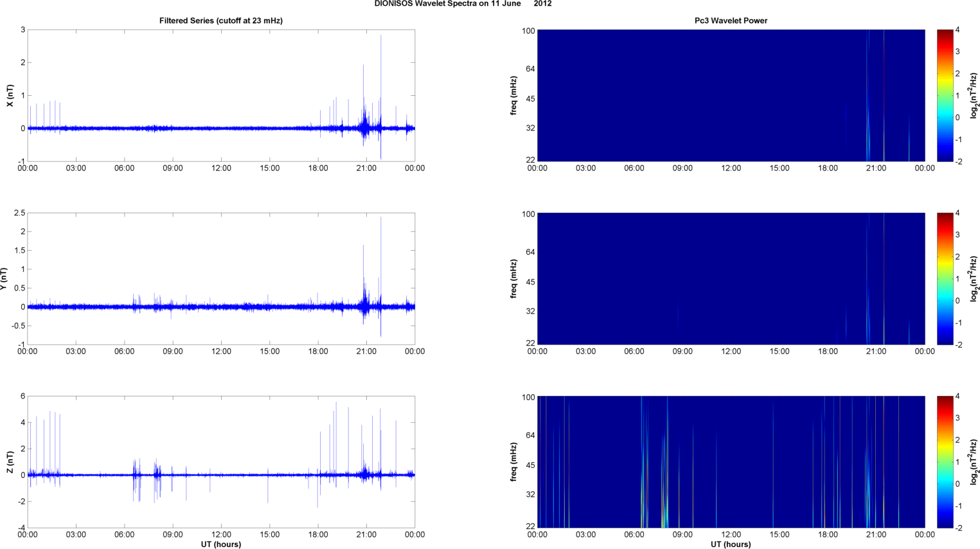Click 'UT (hours)' label under the Z-row spectrogram
980x549 pixels.
(x=731, y=544)
